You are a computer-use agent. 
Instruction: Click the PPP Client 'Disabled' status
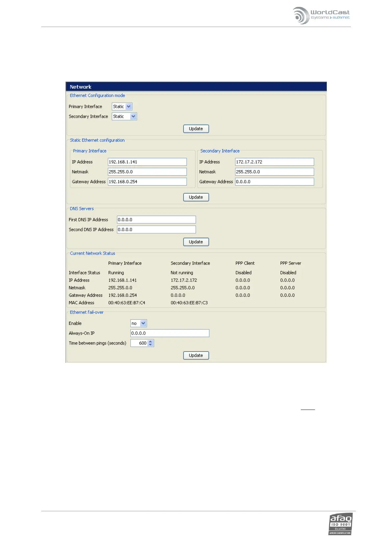[244, 273]
